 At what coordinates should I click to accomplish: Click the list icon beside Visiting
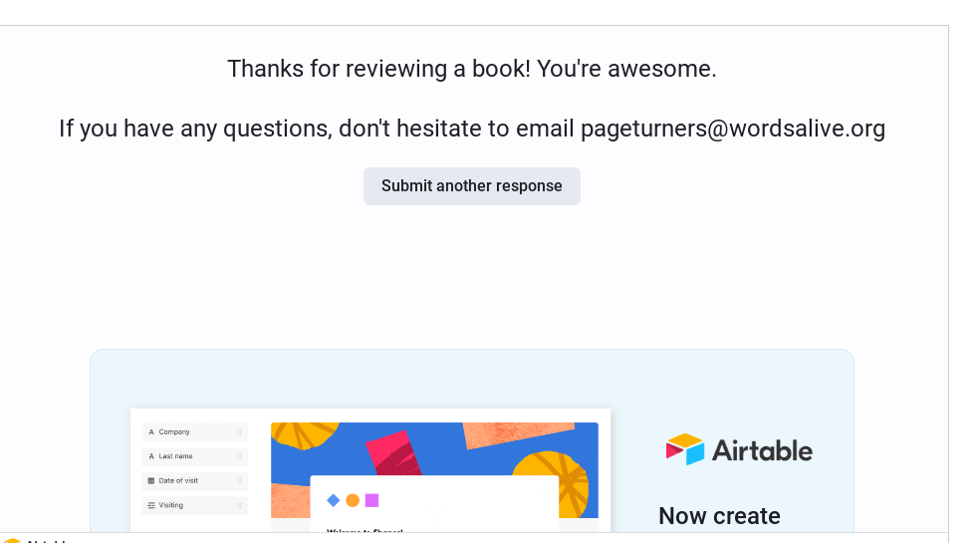tap(151, 505)
